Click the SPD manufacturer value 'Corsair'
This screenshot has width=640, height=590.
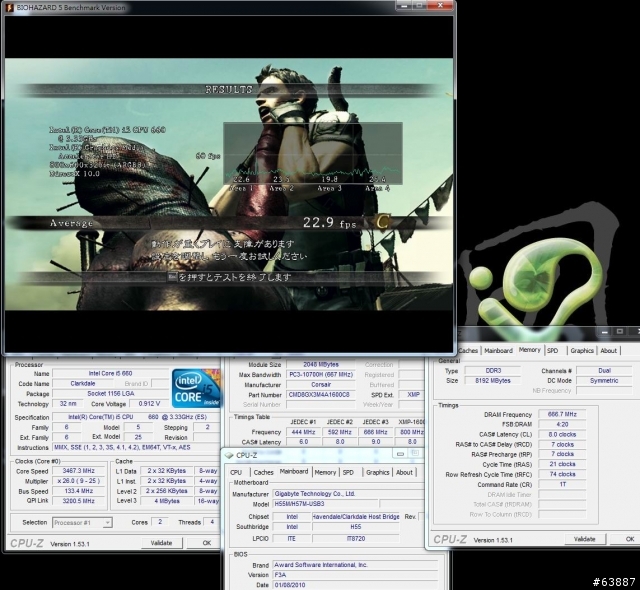pyautogui.click(x=321, y=385)
